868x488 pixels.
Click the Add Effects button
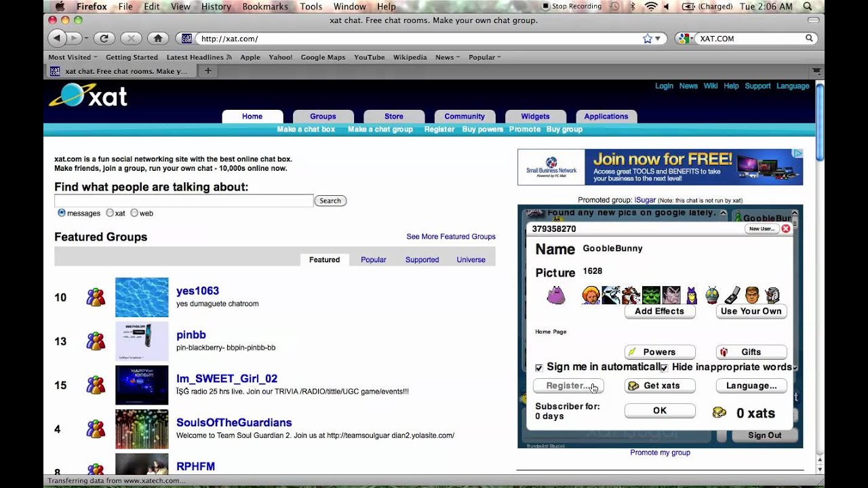660,312
